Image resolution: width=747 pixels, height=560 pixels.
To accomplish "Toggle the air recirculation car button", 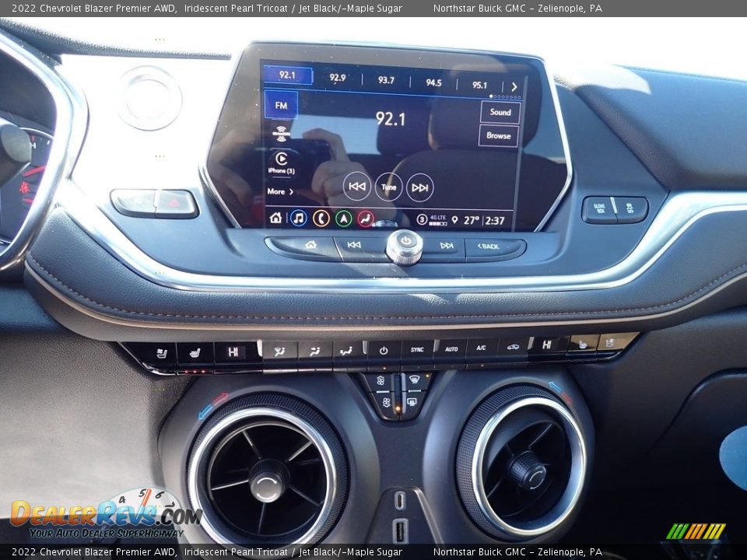I will (x=513, y=346).
